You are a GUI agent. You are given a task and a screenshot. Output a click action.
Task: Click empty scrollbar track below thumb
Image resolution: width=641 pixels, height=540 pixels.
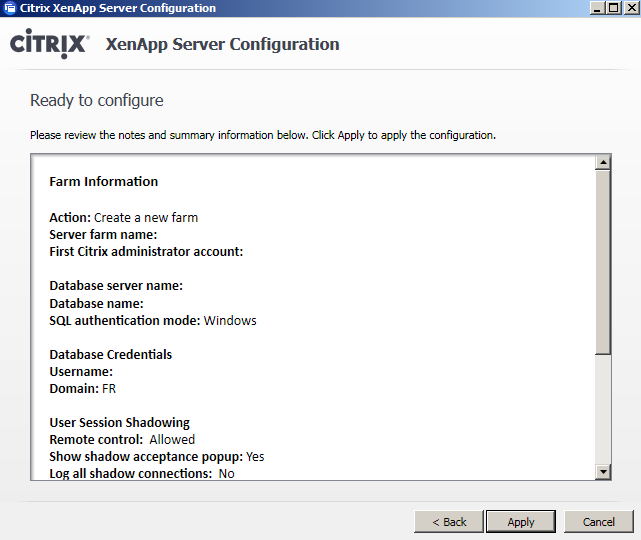click(603, 409)
